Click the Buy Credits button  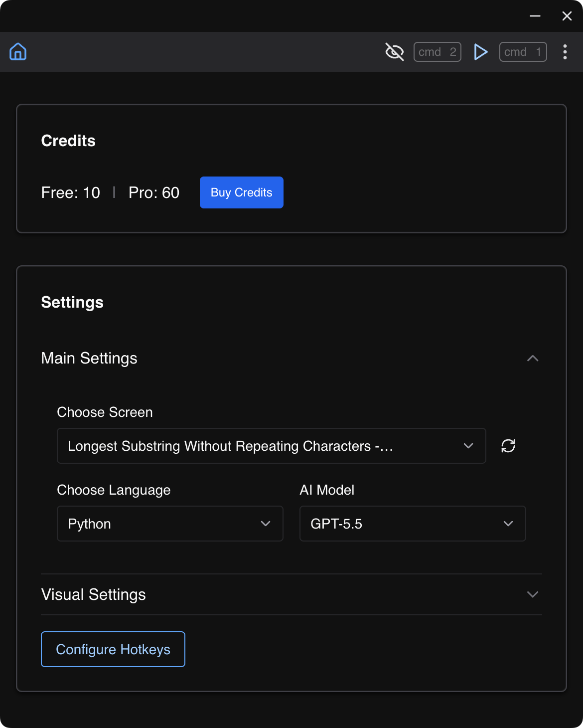point(242,192)
